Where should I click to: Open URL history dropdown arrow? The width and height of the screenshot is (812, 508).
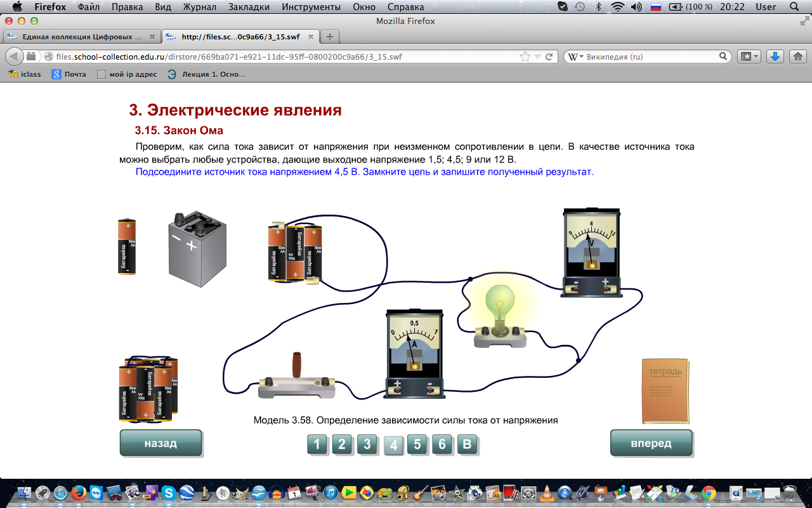tap(538, 57)
